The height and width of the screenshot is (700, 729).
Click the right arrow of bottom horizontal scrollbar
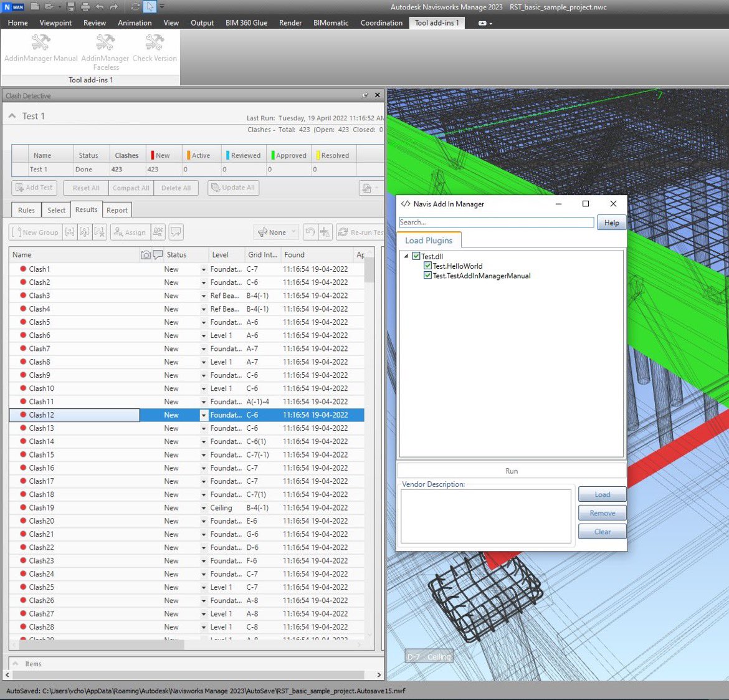[x=379, y=674]
